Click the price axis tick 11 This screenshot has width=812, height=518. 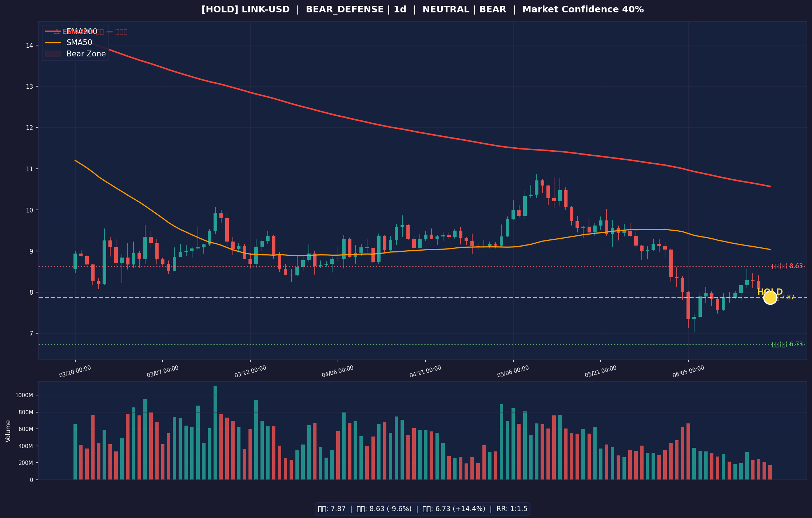29,169
